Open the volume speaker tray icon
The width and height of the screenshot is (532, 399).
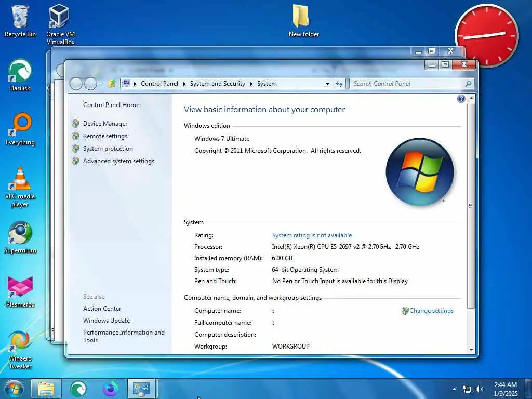pyautogui.click(x=480, y=389)
